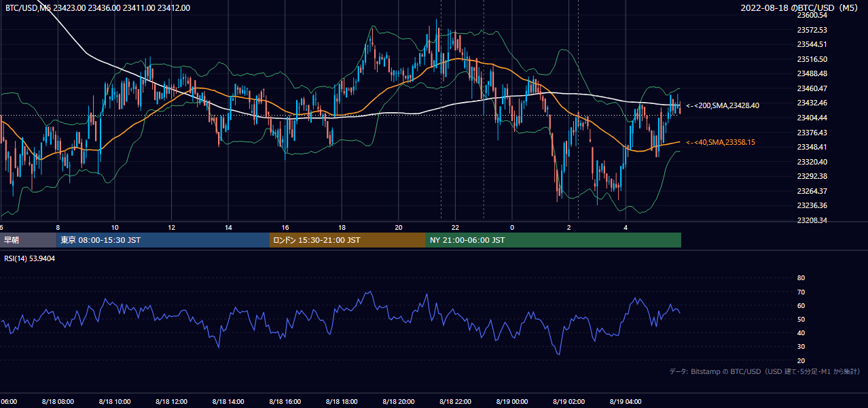Click the 8/18 16:00 bottom time label
This screenshot has height=408, width=868.
(x=285, y=402)
